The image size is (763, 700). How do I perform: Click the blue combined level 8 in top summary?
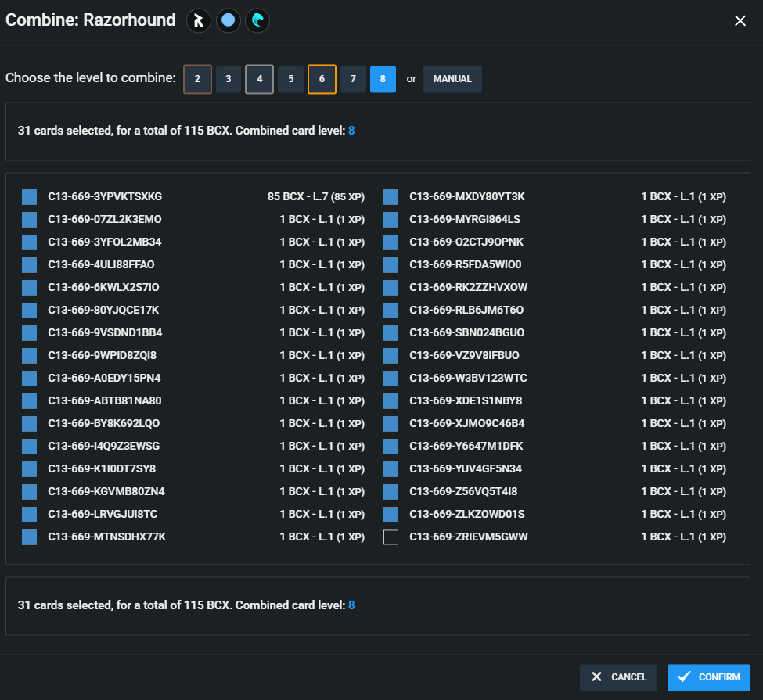pos(351,131)
